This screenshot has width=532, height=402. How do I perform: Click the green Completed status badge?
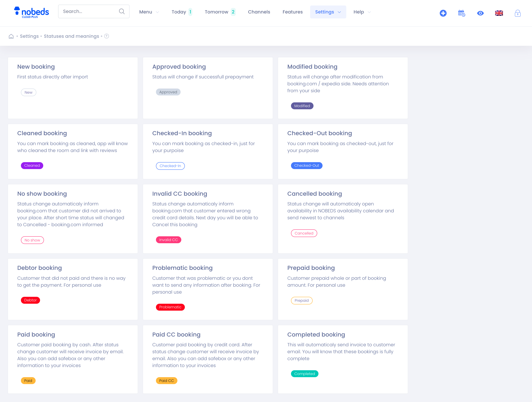[304, 374]
